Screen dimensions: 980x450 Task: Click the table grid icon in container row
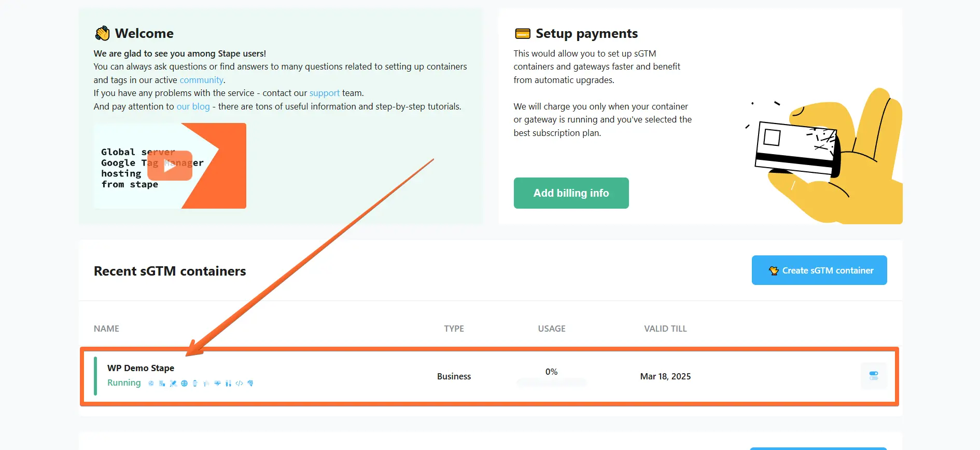click(x=162, y=384)
